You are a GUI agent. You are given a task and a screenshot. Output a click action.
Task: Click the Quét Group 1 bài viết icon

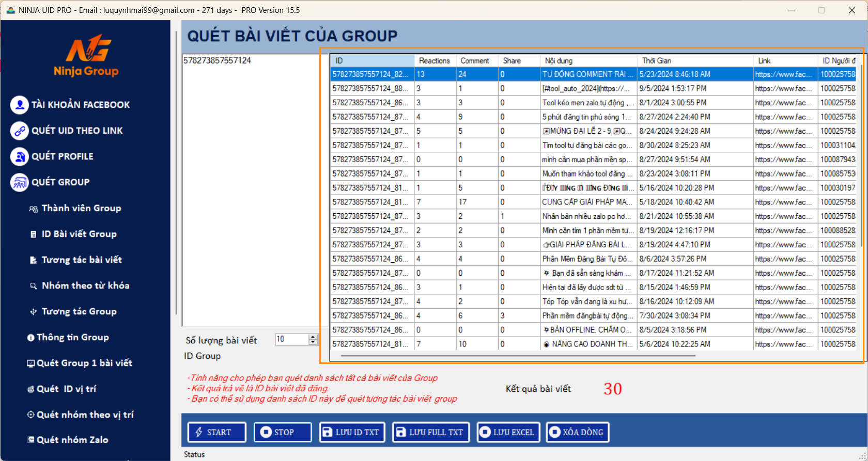(x=31, y=363)
